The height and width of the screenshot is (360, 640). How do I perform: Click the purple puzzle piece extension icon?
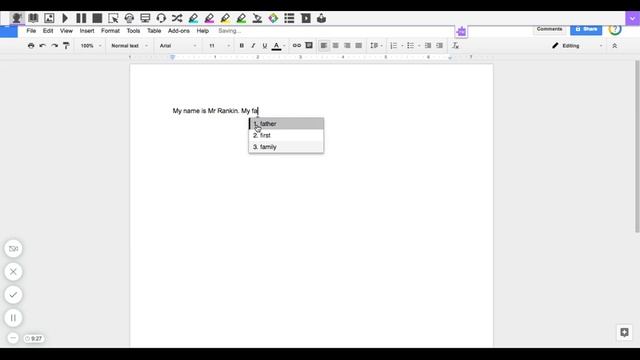point(461,31)
